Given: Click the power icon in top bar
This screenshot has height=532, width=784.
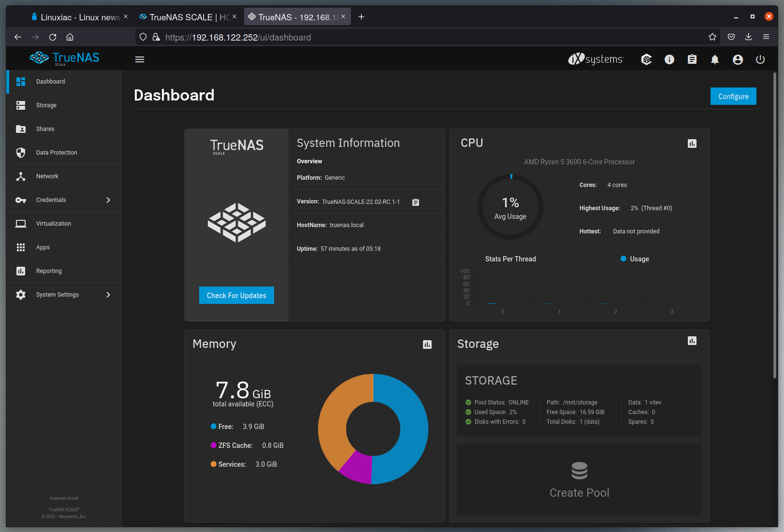Looking at the screenshot, I should click(x=760, y=59).
